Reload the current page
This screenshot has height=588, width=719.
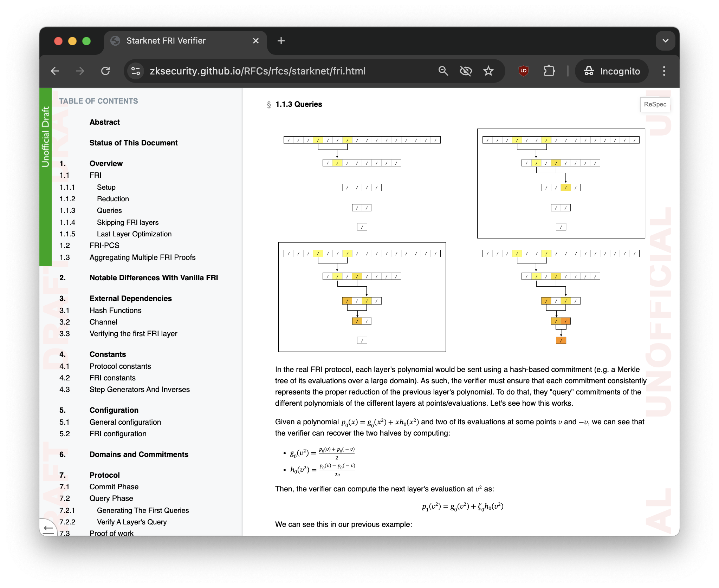coord(105,71)
